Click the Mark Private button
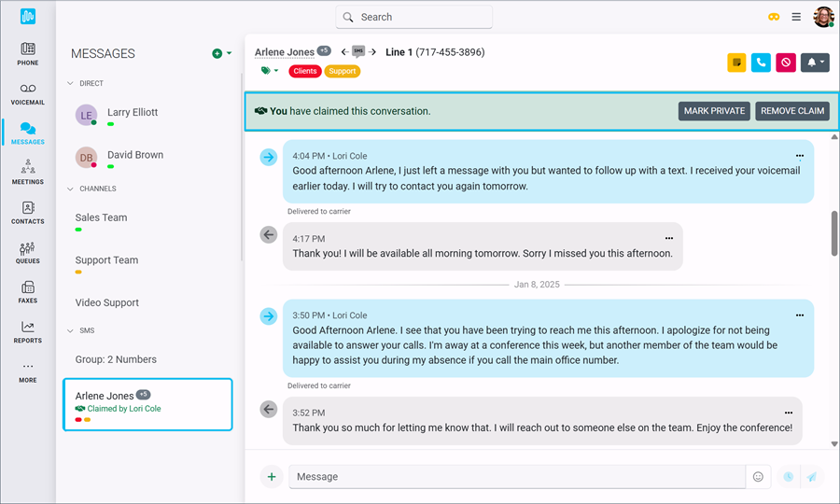The image size is (840, 504). (x=714, y=111)
